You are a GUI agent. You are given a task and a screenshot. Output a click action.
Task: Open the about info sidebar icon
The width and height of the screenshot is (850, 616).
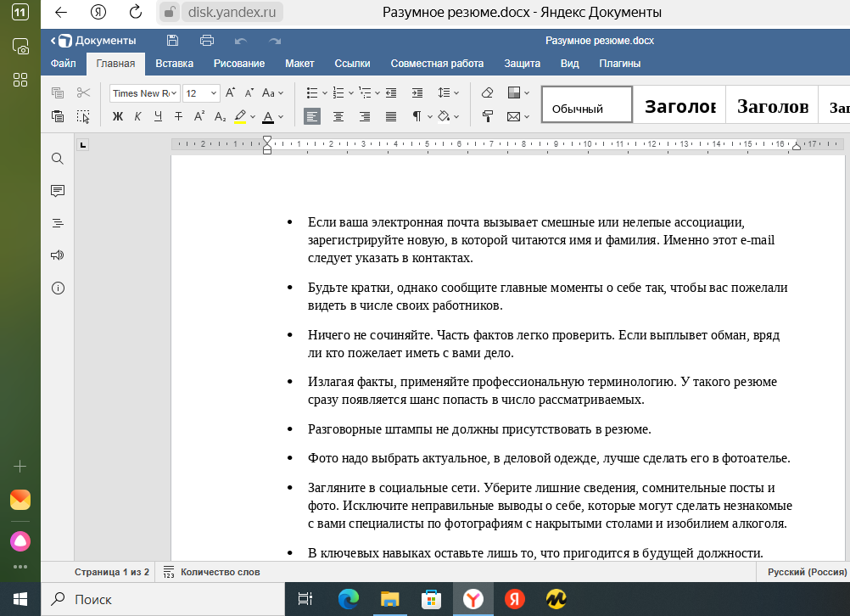point(58,288)
